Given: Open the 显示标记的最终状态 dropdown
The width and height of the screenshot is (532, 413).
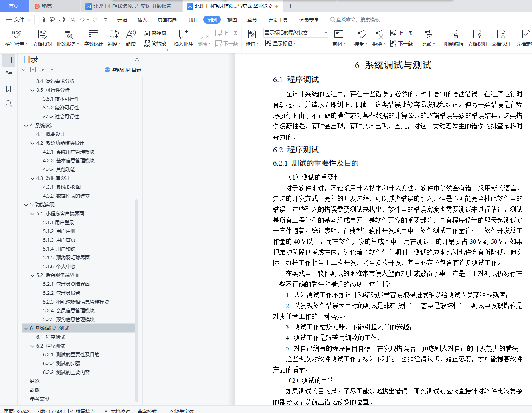Looking at the screenshot, I should point(296,33).
